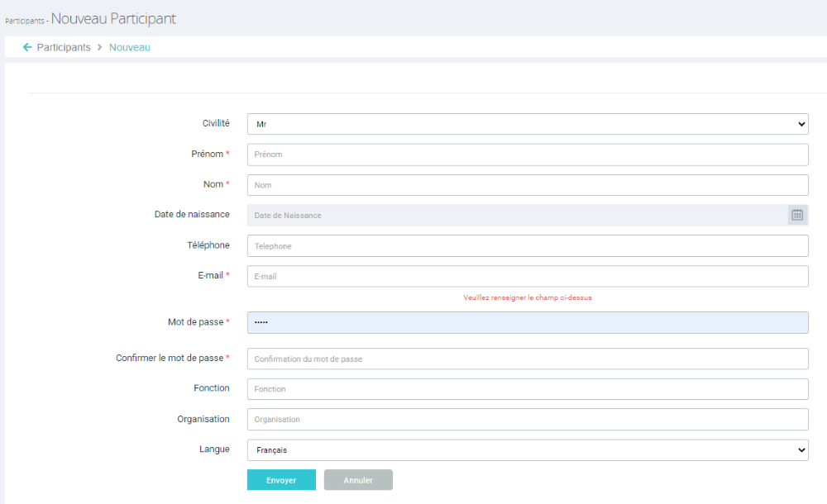This screenshot has height=504, width=827.
Task: Open the Langue dropdown showing Français
Action: pyautogui.click(x=528, y=450)
